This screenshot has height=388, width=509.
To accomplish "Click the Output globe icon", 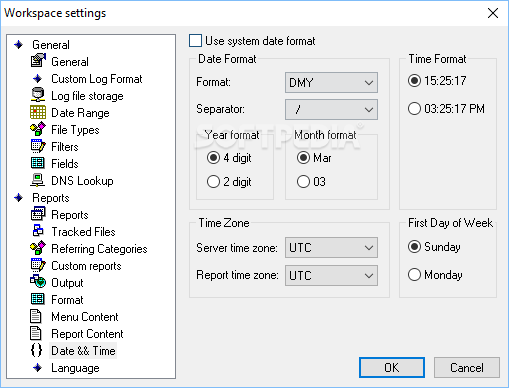I will point(38,282).
